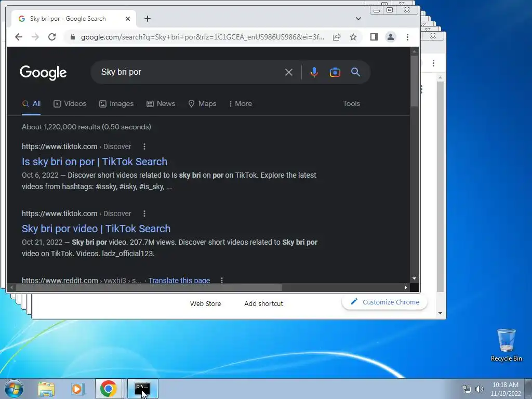Switch to the Images tab
This screenshot has width=532, height=399.
116,103
